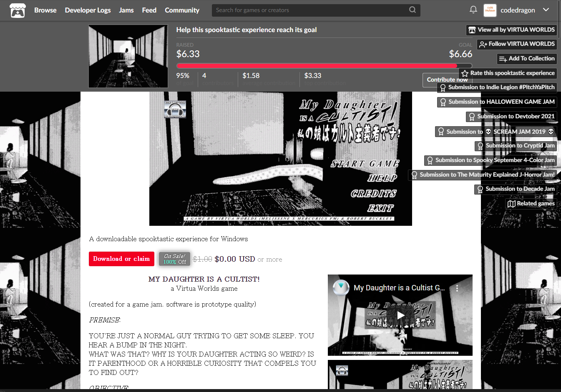
Task: Click the On Sale 100% Off badge
Action: point(175,259)
